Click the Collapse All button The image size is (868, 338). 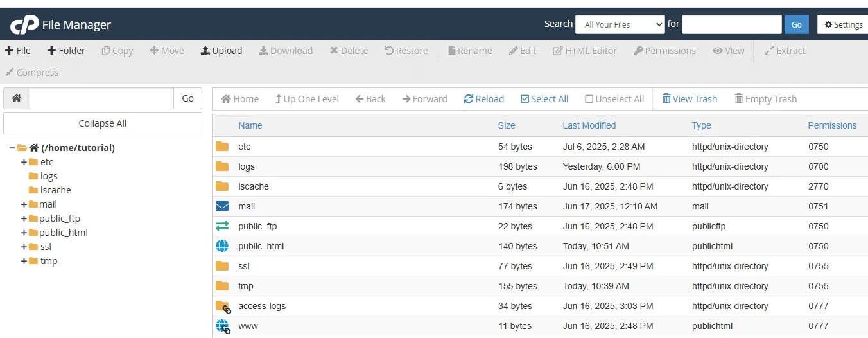point(103,123)
